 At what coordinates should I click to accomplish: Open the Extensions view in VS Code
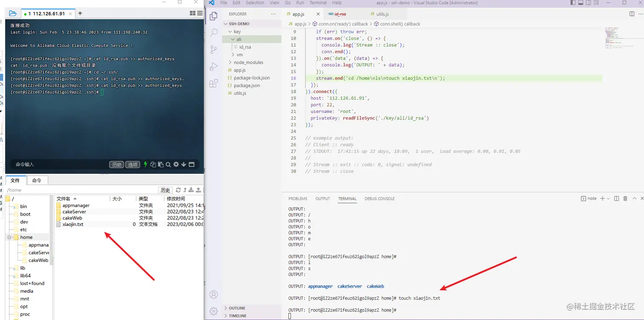click(214, 84)
